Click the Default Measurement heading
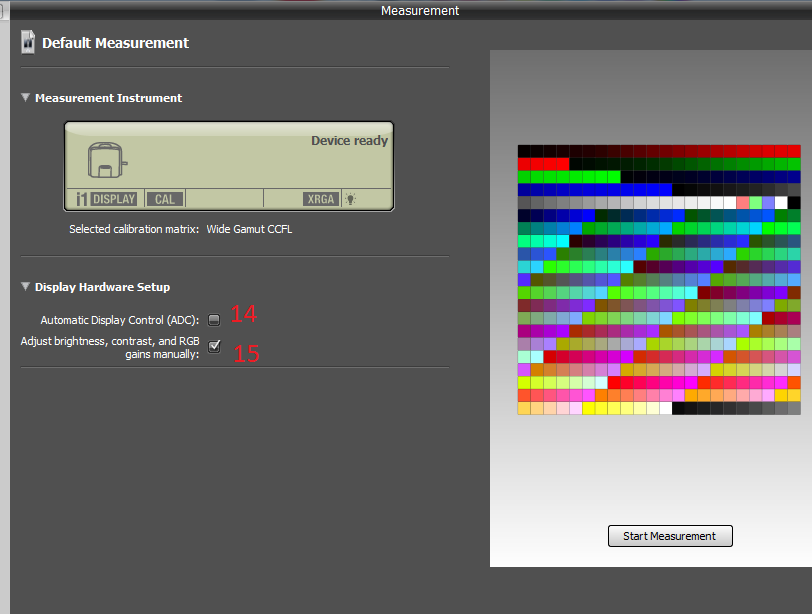Image resolution: width=812 pixels, height=614 pixels. [115, 43]
